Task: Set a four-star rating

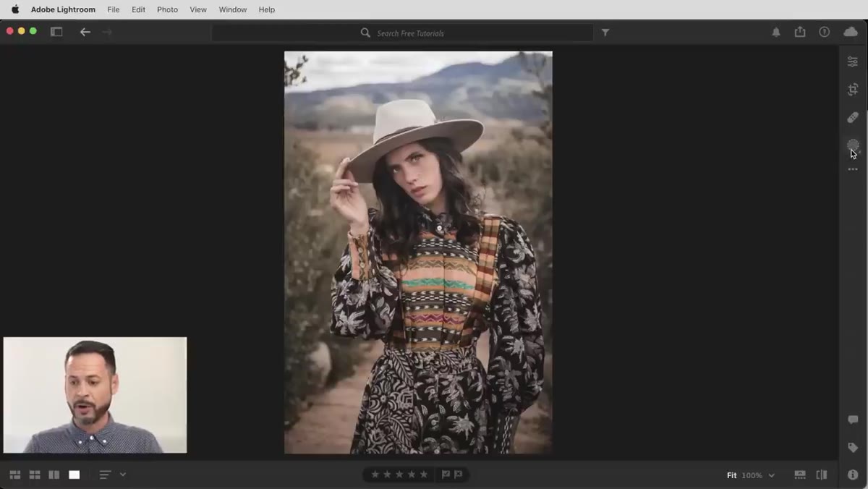Action: [412, 475]
